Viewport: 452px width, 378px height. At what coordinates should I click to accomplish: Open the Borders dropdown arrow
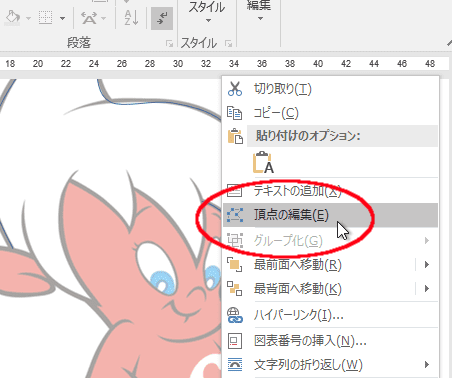tap(62, 18)
